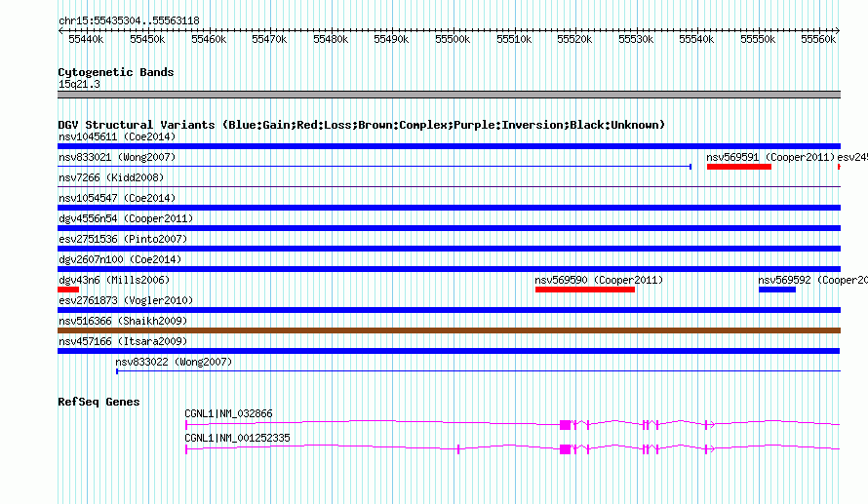Click the nsv457166 (Itsara2009) label
Image resolution: width=868 pixels, height=504 pixels.
click(x=123, y=341)
